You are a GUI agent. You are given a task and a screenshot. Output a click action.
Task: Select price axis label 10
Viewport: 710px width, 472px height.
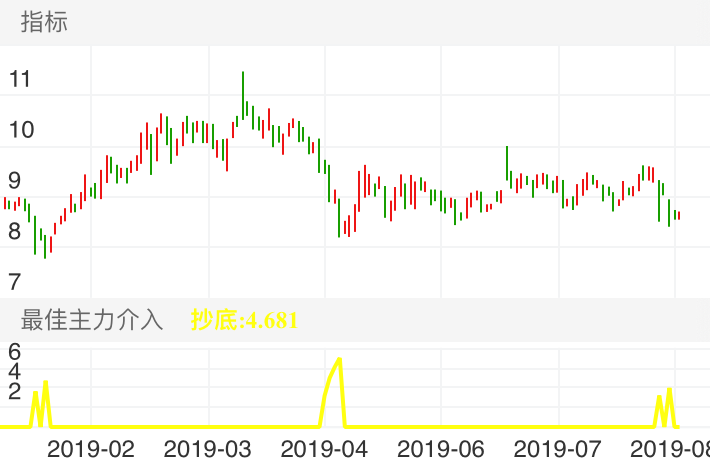pos(19,130)
